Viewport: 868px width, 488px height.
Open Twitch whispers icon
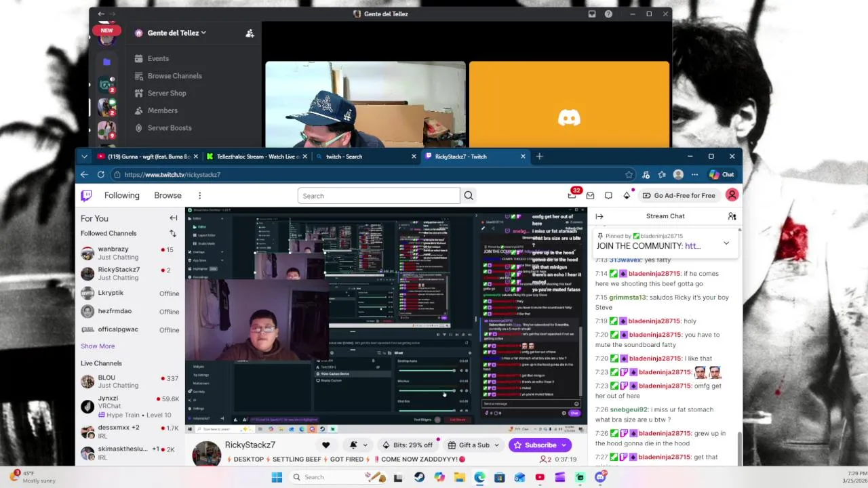pos(608,195)
